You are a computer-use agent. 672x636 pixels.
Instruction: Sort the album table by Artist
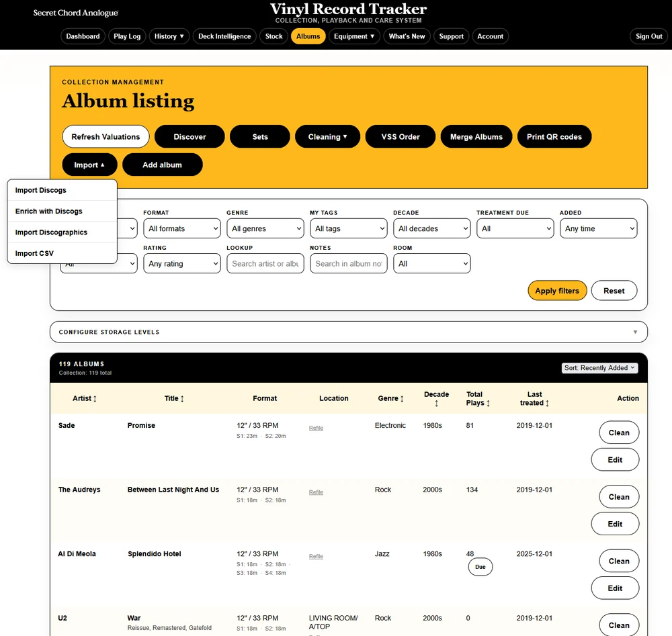coord(85,398)
